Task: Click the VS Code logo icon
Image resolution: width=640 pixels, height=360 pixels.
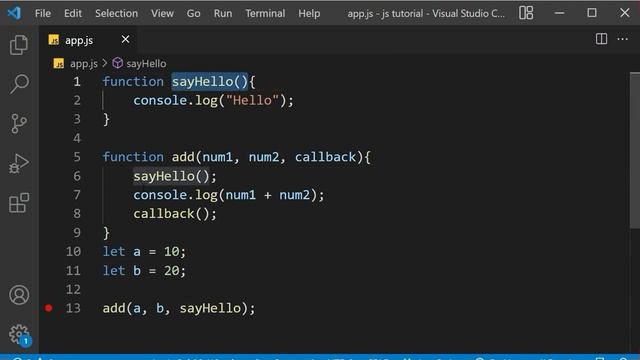Action: coord(14,13)
